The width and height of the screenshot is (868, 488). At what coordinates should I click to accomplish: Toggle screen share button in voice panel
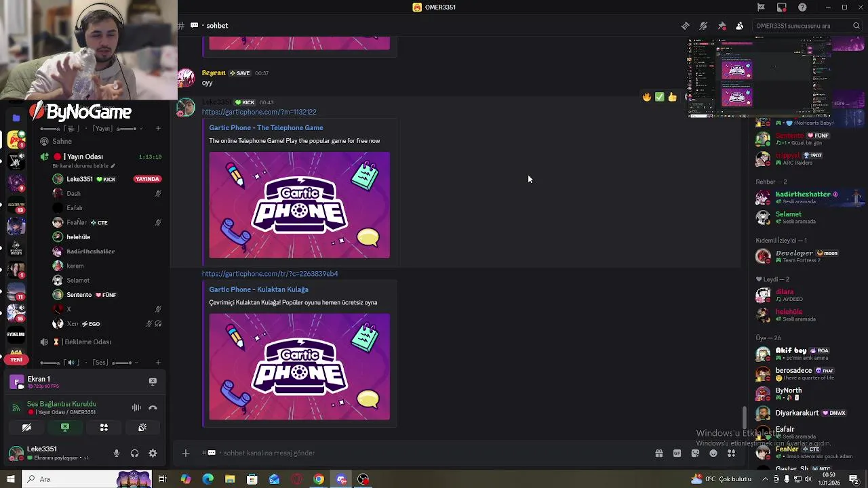(x=65, y=428)
